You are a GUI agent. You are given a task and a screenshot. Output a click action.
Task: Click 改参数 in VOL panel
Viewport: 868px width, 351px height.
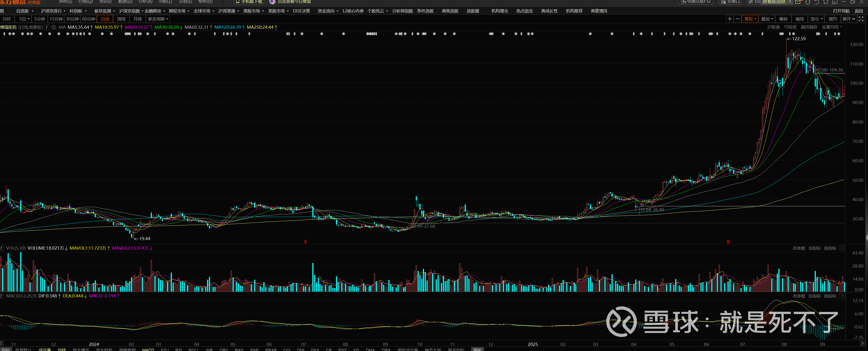point(799,248)
